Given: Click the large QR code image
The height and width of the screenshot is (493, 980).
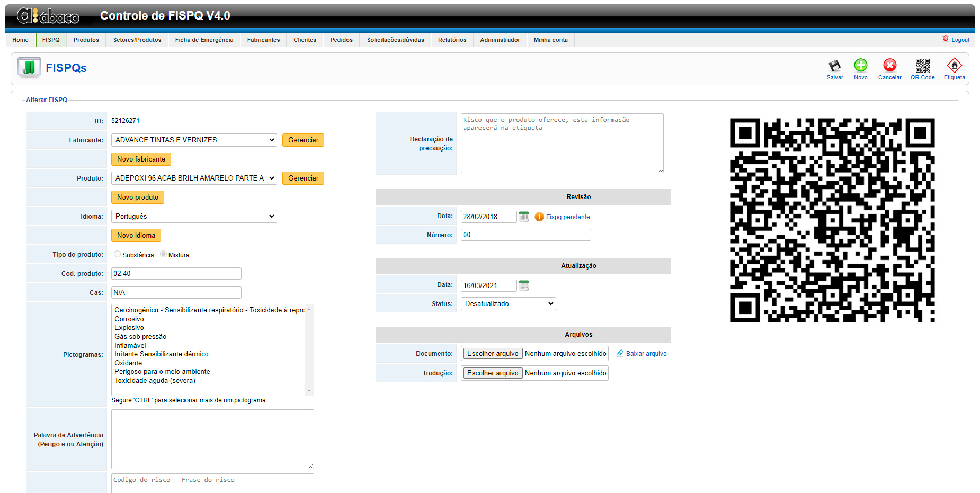Looking at the screenshot, I should click(833, 220).
